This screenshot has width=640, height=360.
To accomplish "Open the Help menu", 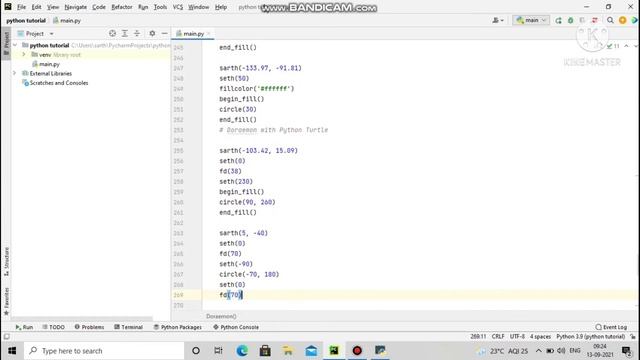I will [x=221, y=7].
